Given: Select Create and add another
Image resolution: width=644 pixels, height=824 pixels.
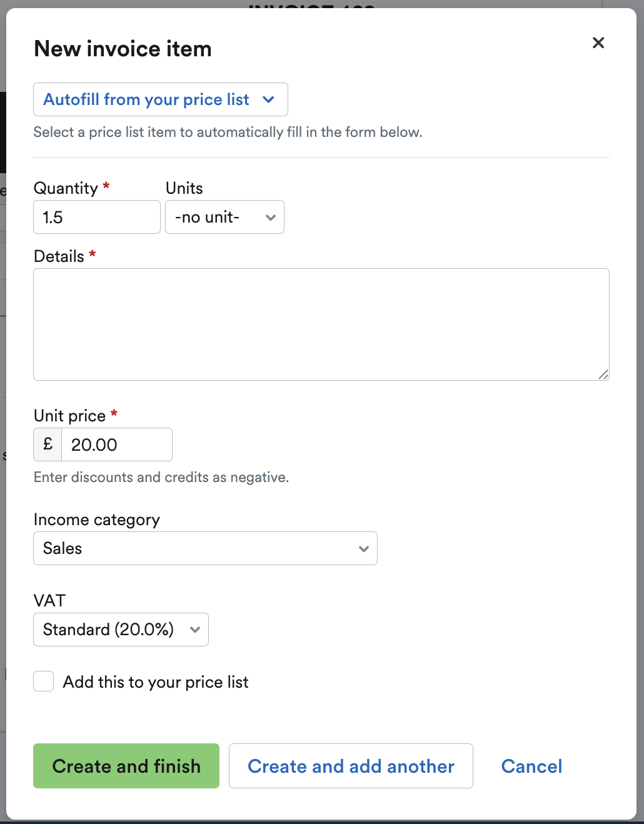Looking at the screenshot, I should (x=351, y=766).
